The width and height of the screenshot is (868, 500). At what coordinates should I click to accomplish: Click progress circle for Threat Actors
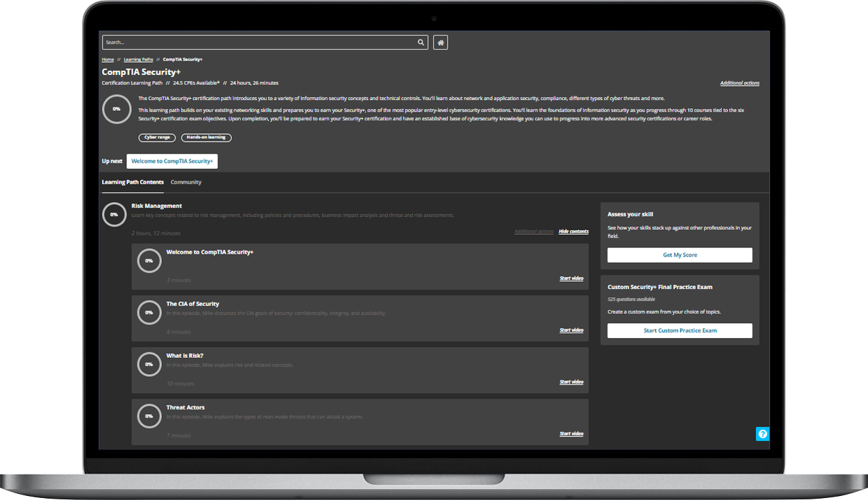[x=149, y=416]
